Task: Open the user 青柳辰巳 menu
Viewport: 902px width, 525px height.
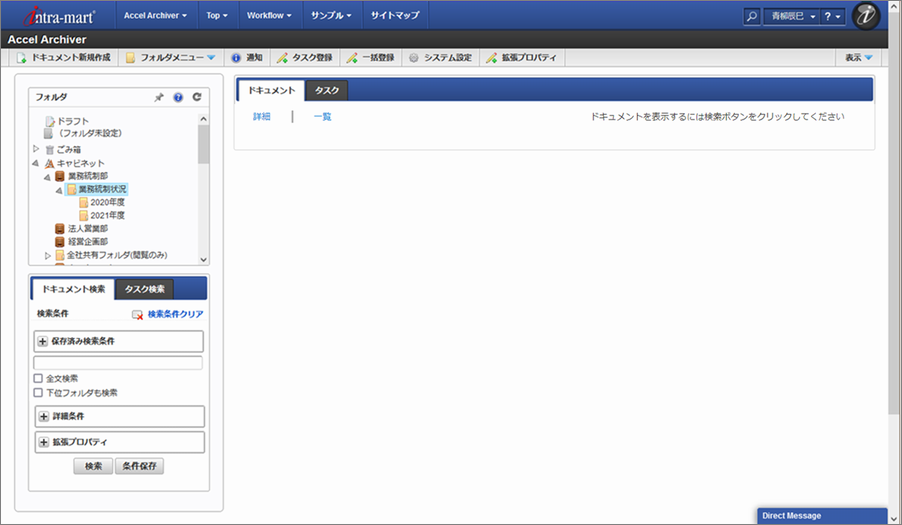Action: pyautogui.click(x=793, y=16)
